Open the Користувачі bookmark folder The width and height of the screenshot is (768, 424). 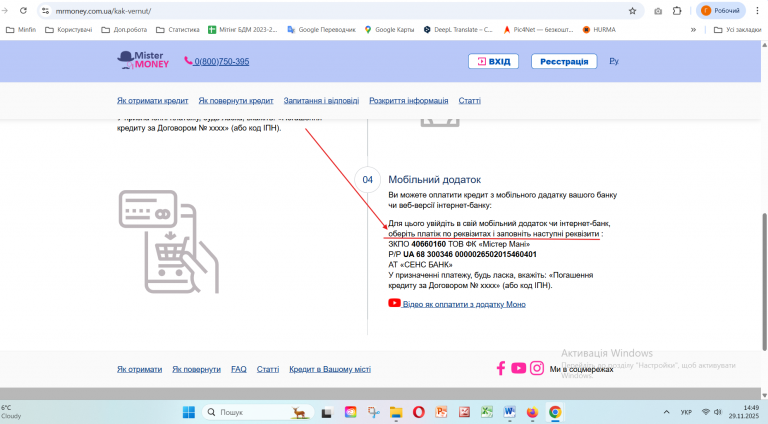point(69,30)
